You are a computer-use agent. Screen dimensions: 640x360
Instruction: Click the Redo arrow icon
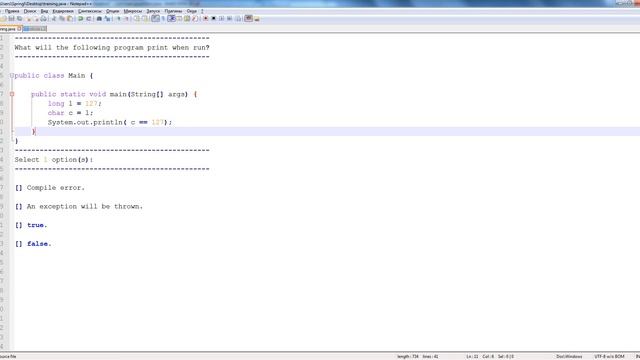pos(89,19)
